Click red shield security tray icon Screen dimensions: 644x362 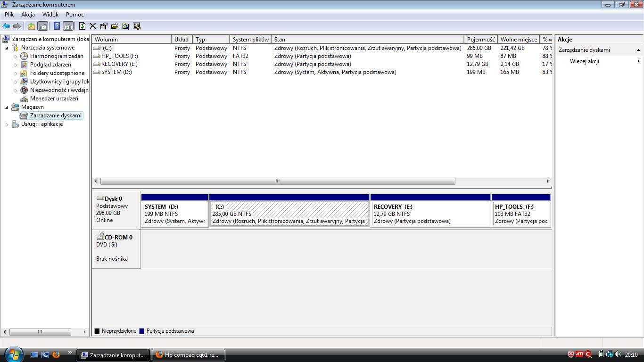pyautogui.click(x=571, y=354)
